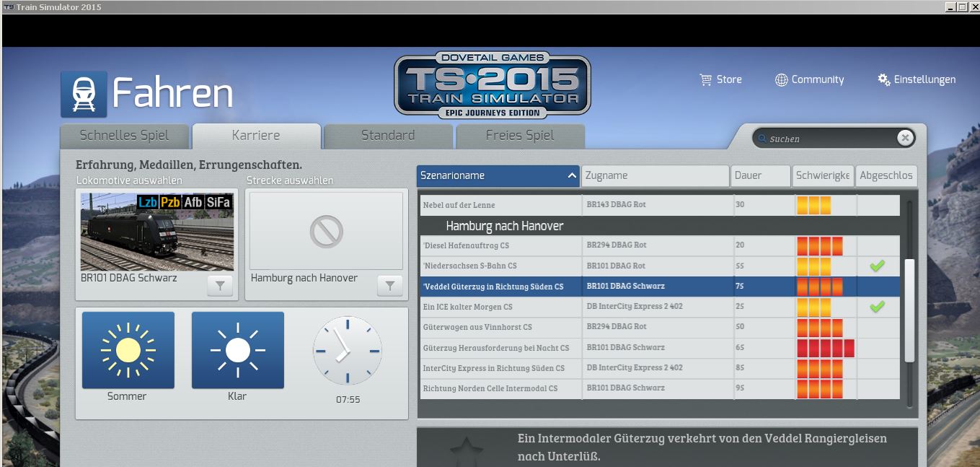The width and height of the screenshot is (980, 467).
Task: Click the clock showing 07:55
Action: (348, 351)
